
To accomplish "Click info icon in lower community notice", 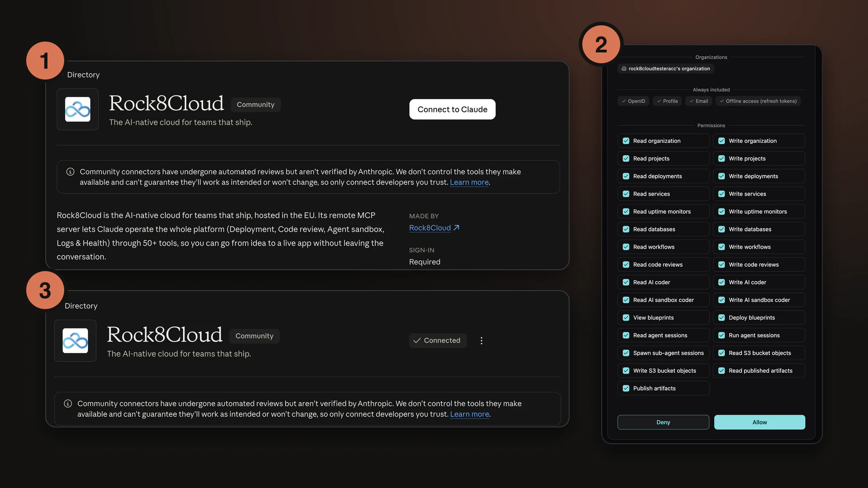I will (x=68, y=404).
